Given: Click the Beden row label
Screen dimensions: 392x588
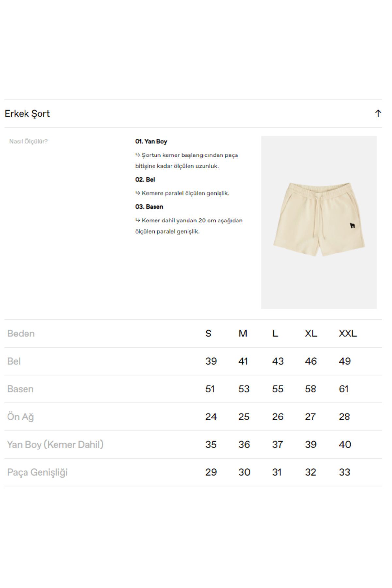Looking at the screenshot, I should point(21,334).
